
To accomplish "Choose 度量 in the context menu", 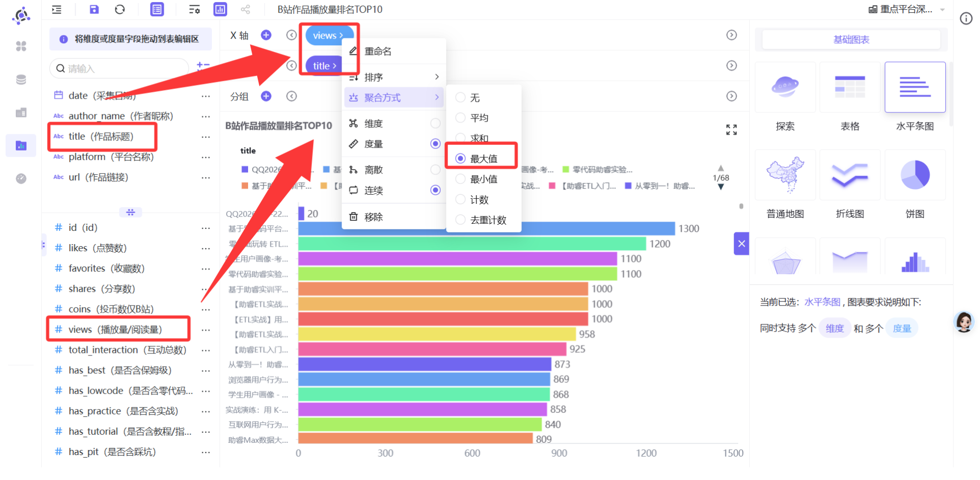I will click(x=394, y=144).
